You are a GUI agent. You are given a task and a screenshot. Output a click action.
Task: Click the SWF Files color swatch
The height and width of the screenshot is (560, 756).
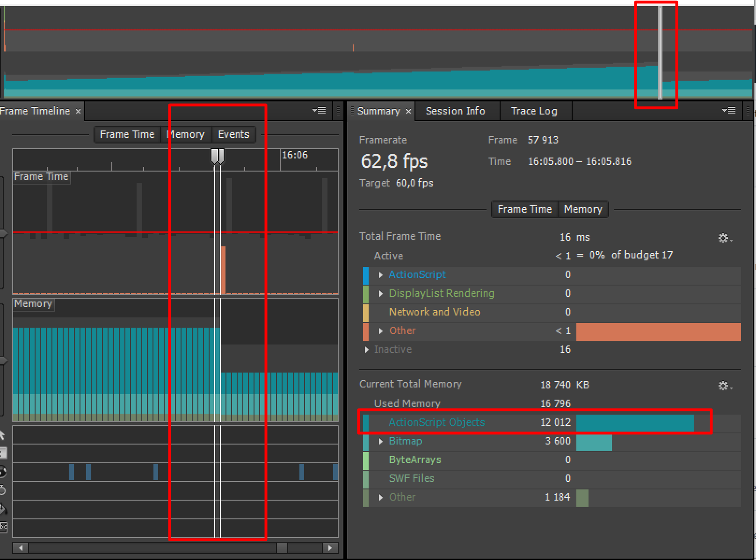click(366, 479)
